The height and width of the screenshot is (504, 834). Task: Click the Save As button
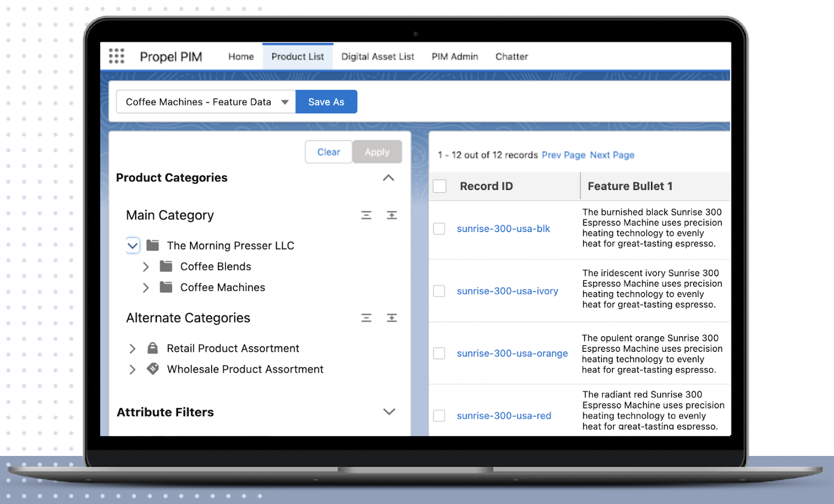(326, 102)
